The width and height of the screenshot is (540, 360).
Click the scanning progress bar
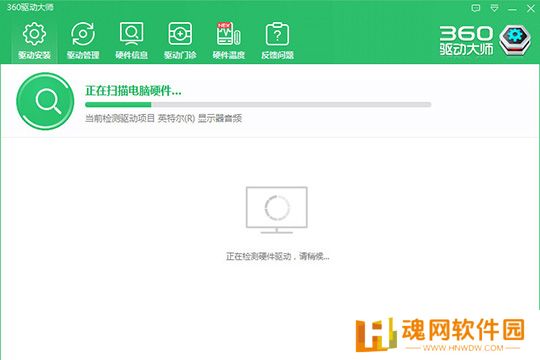[258, 104]
